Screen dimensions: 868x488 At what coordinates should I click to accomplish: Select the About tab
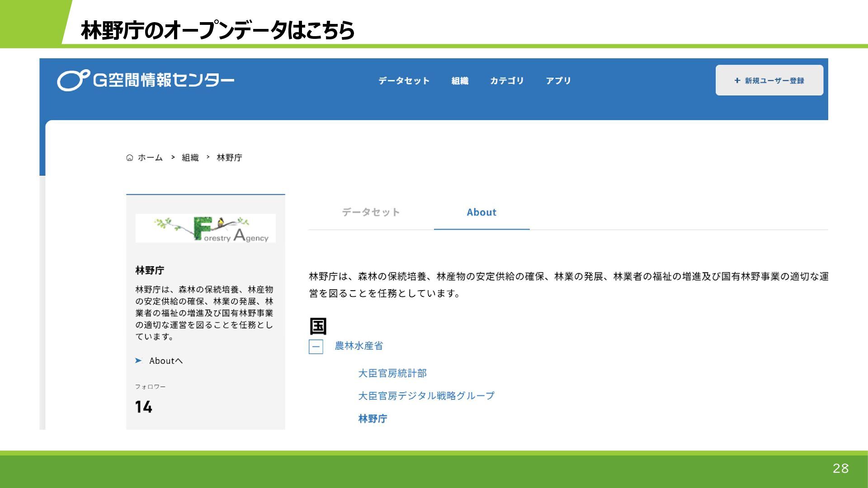click(x=481, y=212)
